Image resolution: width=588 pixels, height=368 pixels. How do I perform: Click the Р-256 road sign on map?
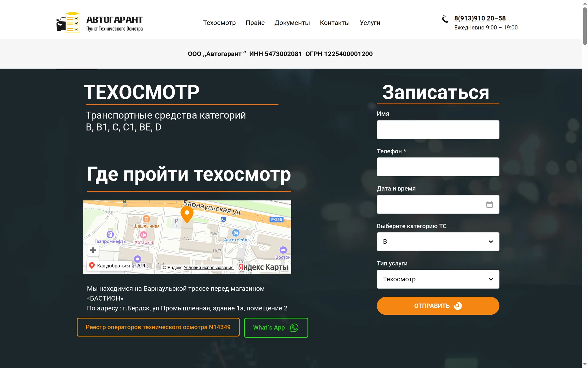(276, 219)
